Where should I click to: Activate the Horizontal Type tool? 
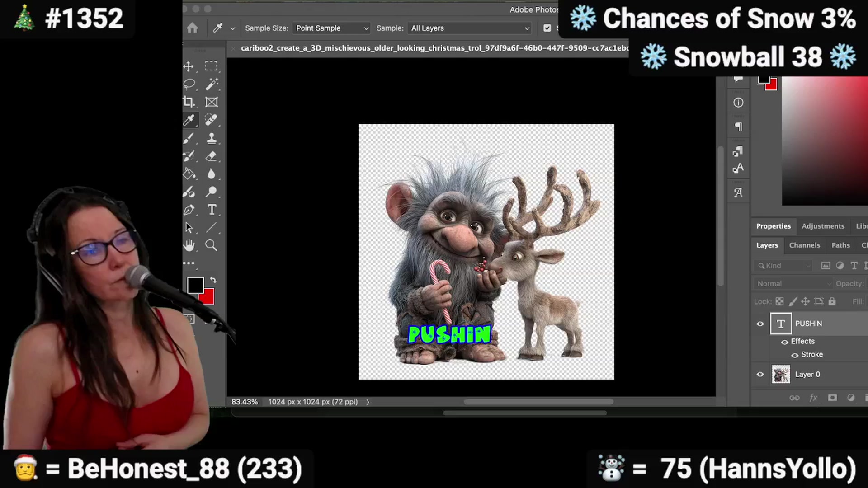[211, 210]
